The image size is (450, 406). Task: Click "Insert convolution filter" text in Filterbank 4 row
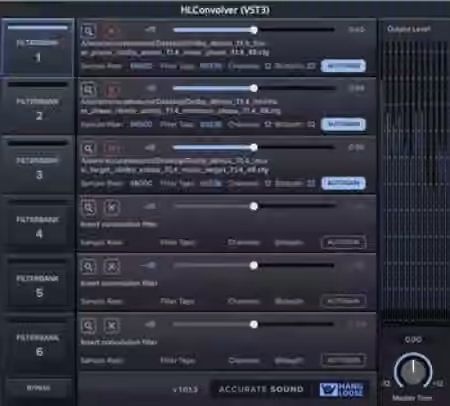[x=119, y=224]
